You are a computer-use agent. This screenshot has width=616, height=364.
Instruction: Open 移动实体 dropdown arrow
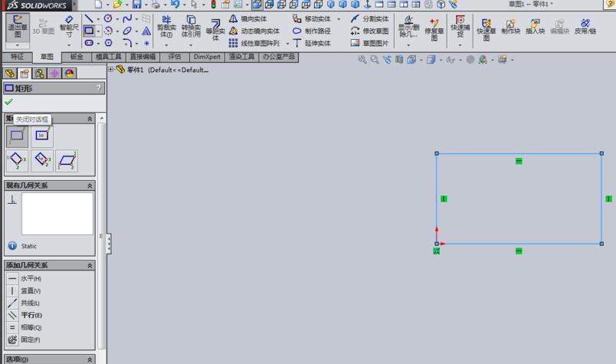coord(339,19)
